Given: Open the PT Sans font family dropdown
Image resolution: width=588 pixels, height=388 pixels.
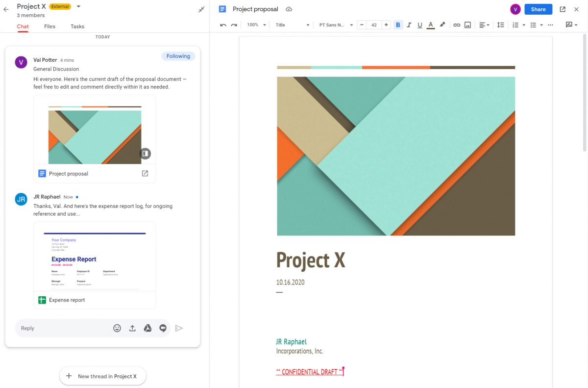Looking at the screenshot, I should coord(336,25).
